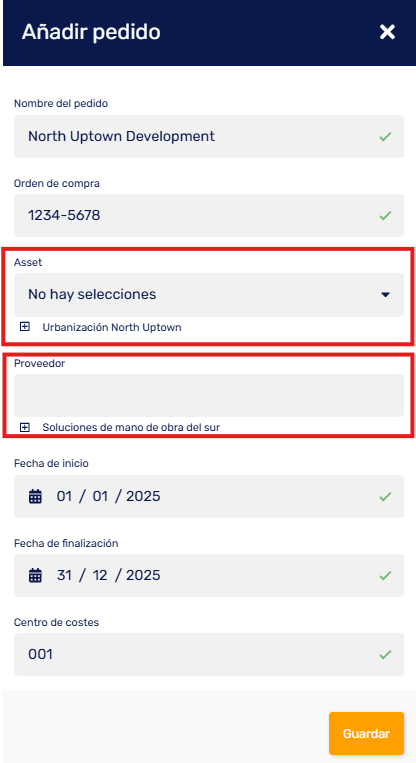Click the Centro de costes field showing 001
The image size is (416, 763).
[x=209, y=654]
